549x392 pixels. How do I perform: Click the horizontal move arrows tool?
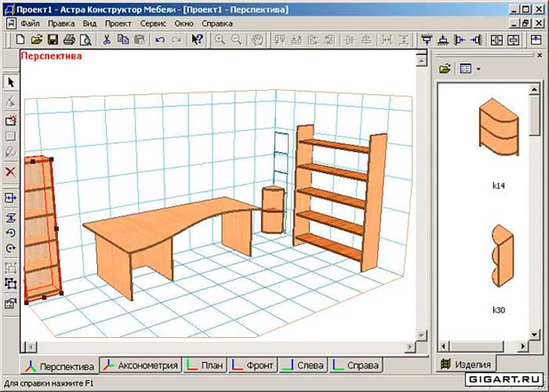(11, 198)
